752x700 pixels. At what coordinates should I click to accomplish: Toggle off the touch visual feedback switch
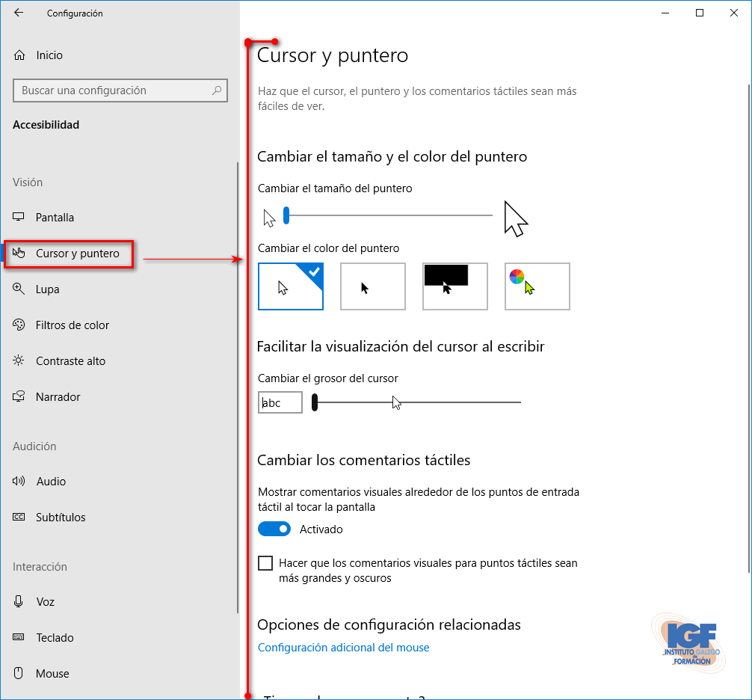[274, 529]
